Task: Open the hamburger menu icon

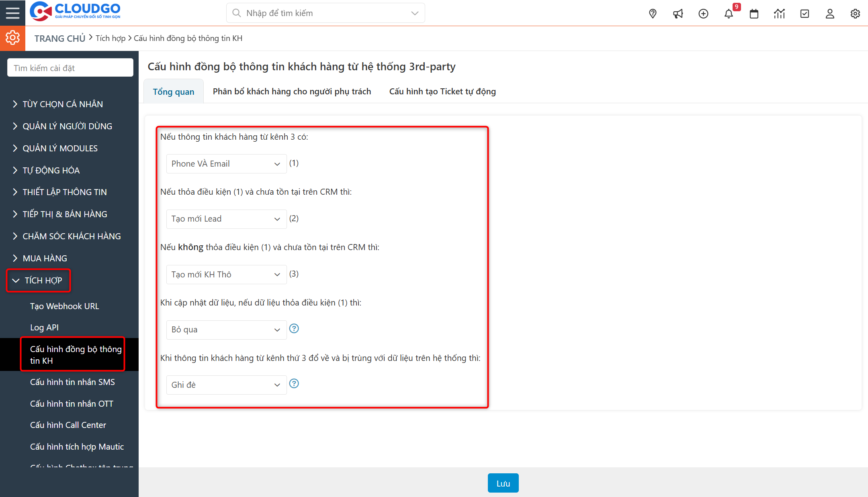Action: click(x=12, y=12)
